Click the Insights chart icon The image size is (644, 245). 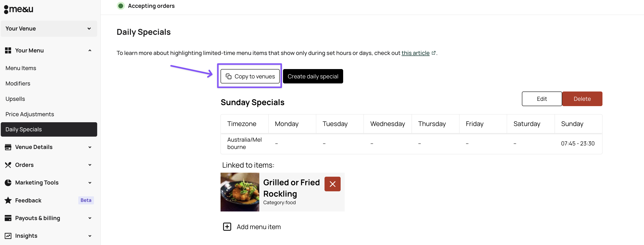pyautogui.click(x=8, y=235)
